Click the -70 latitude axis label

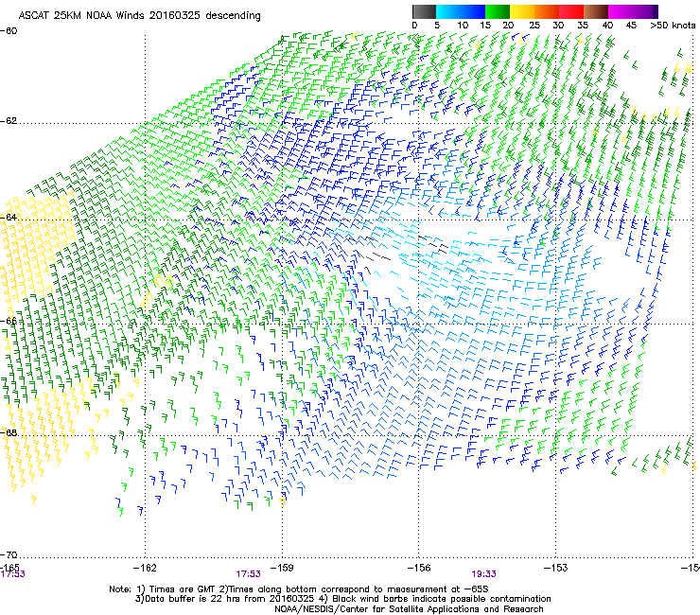[9, 555]
